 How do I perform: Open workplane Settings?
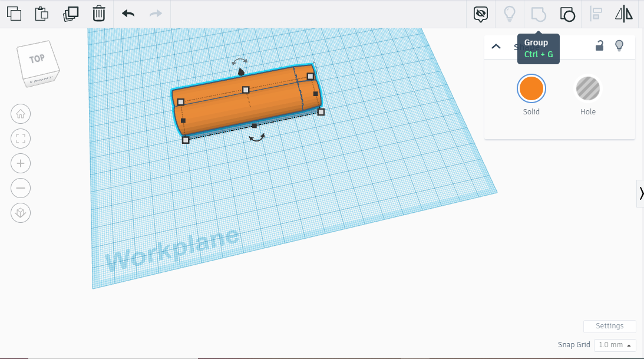tap(609, 326)
